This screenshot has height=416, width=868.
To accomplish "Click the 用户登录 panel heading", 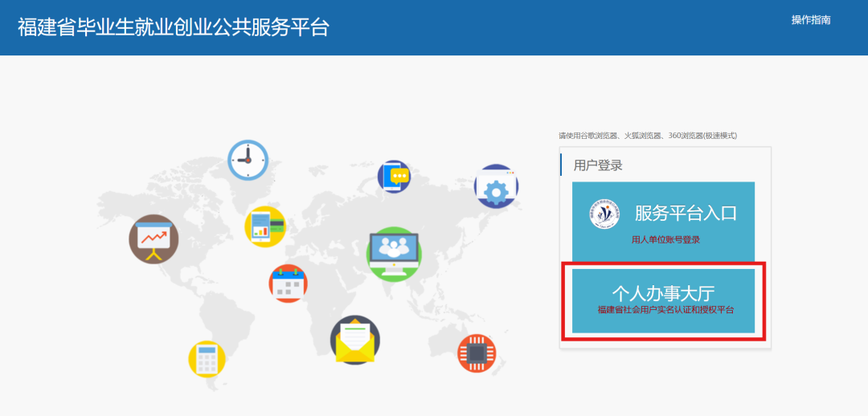I will coord(598,165).
